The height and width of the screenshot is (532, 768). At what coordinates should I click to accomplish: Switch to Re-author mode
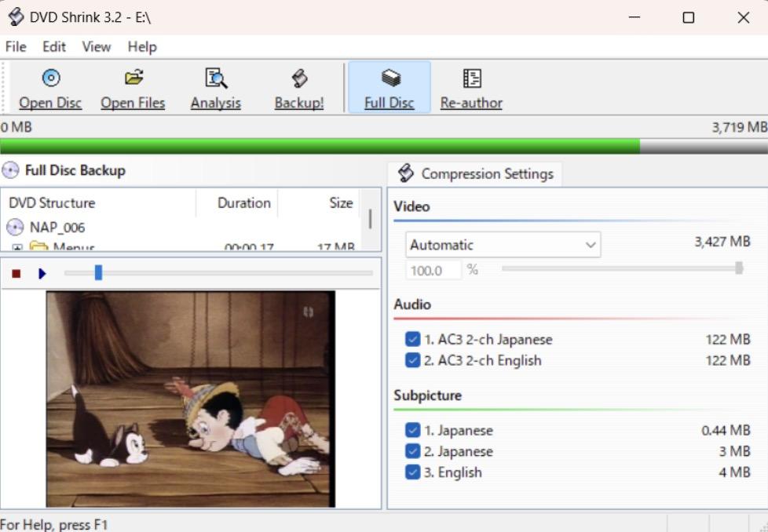pyautogui.click(x=471, y=88)
